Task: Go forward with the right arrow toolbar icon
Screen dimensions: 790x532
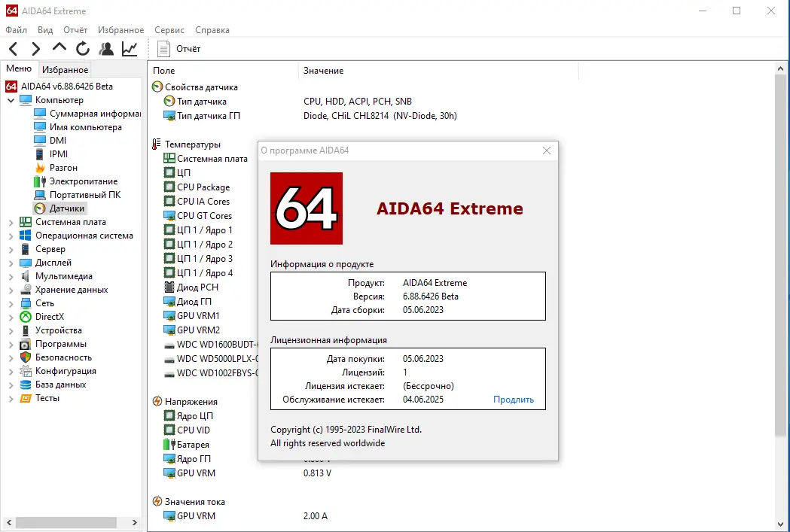Action: tap(35, 49)
